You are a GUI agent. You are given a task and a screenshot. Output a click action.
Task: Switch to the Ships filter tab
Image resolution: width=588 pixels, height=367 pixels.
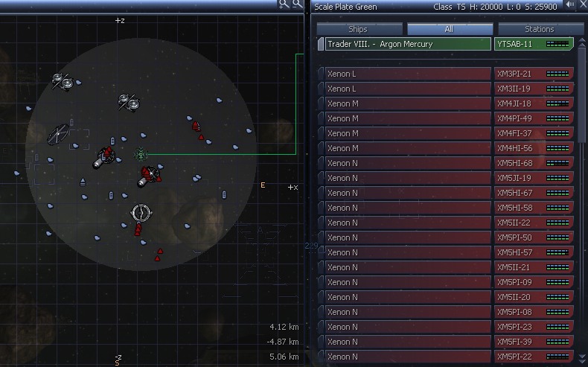tap(357, 29)
